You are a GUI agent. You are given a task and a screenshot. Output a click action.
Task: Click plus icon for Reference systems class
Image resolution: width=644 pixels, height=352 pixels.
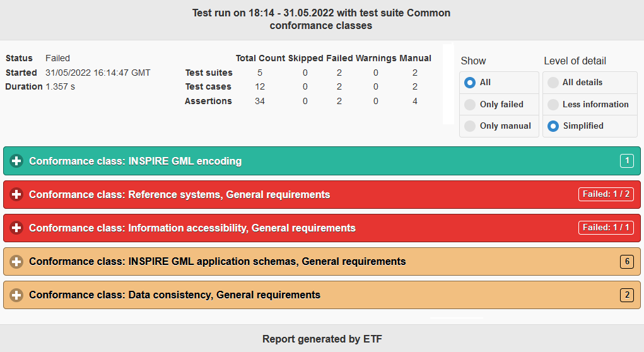tap(16, 194)
